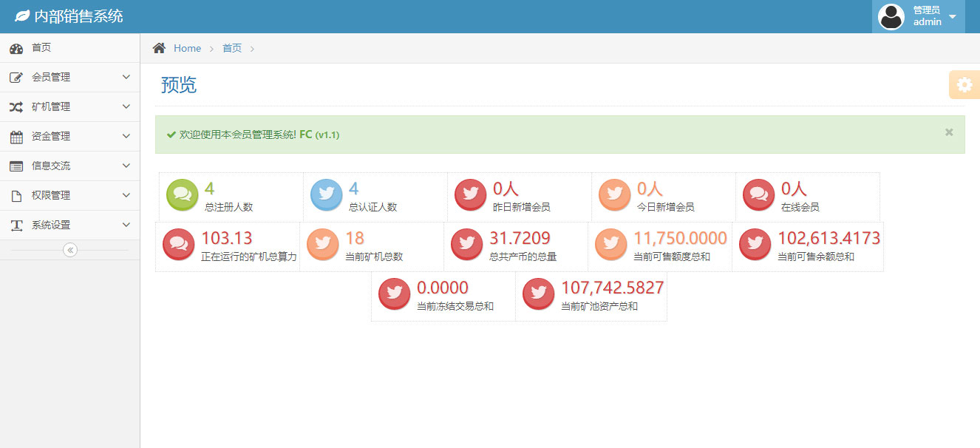Expand the 矿机管理 sidebar menu
The width and height of the screenshot is (980, 448).
pos(69,106)
